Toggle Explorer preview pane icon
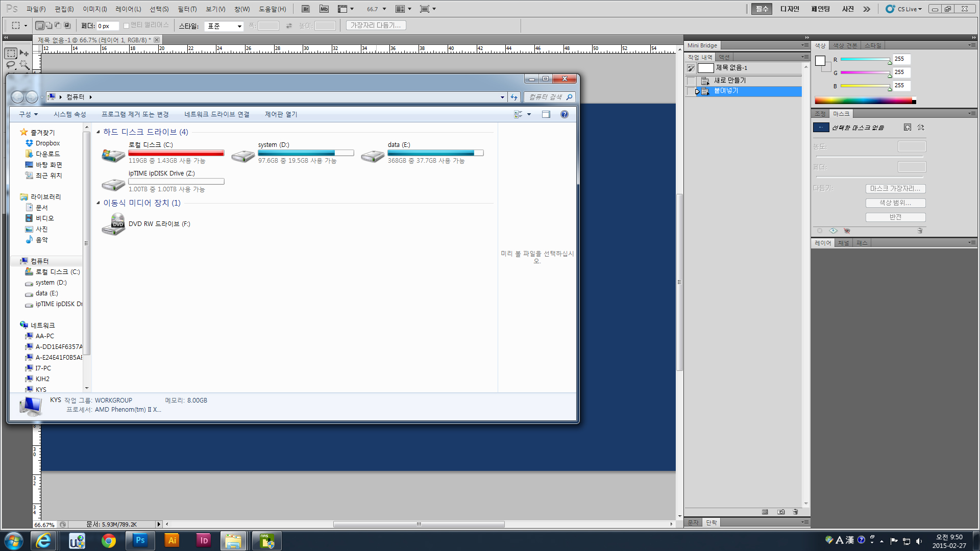The height and width of the screenshot is (551, 980). (546, 114)
